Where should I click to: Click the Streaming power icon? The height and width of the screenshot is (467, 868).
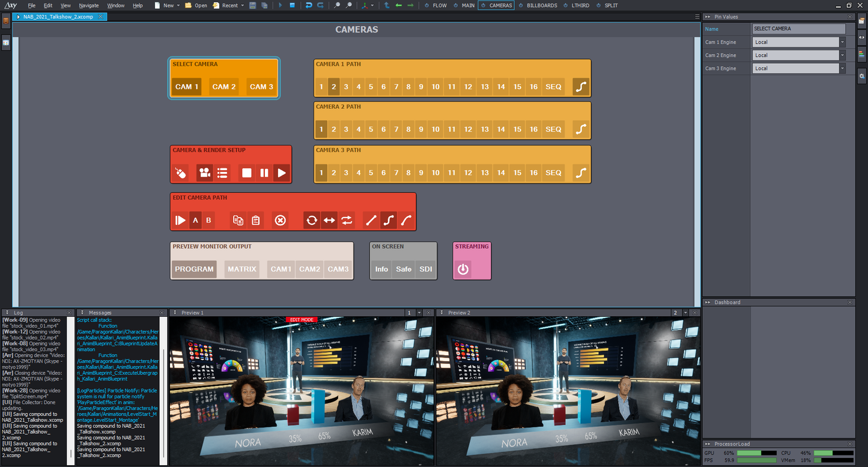pyautogui.click(x=463, y=269)
